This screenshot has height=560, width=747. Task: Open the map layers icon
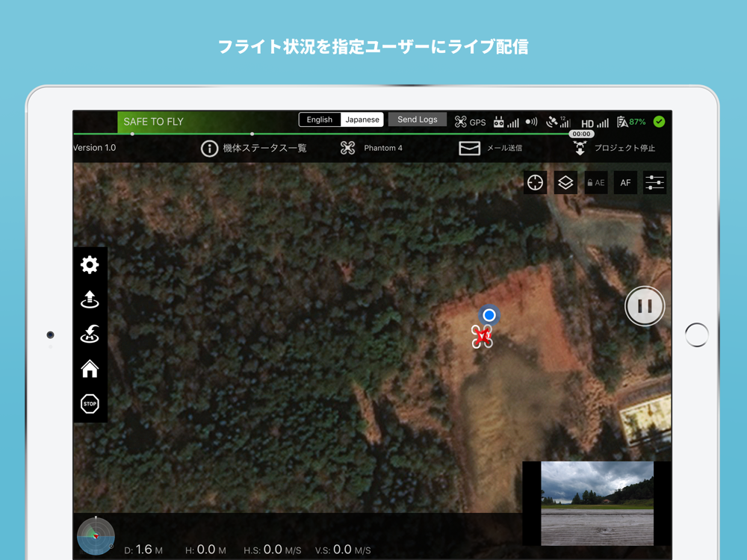click(x=565, y=182)
